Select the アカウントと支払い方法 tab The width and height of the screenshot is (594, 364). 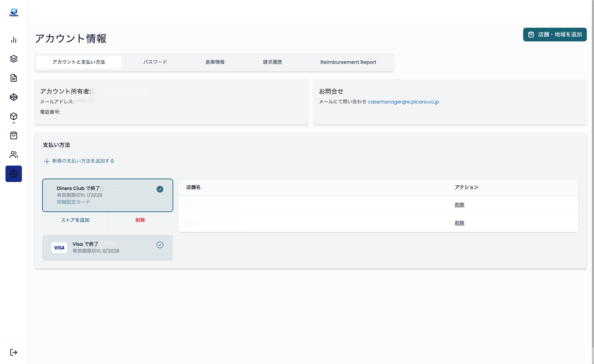point(79,62)
